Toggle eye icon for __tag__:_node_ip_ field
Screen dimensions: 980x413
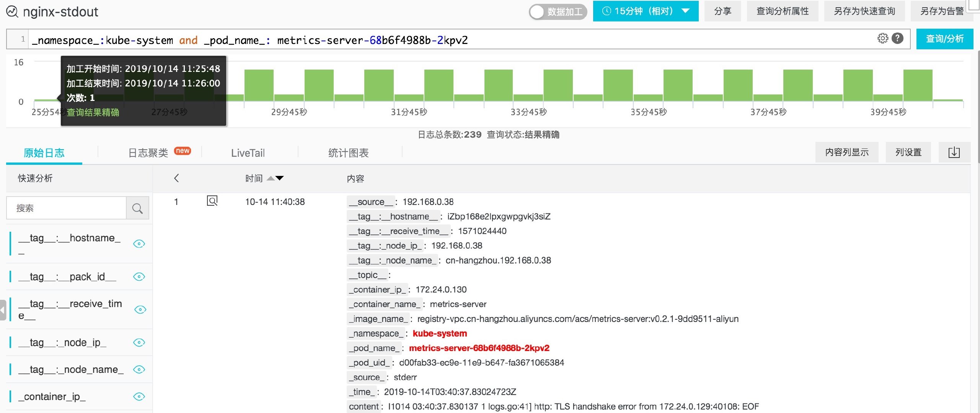click(139, 342)
